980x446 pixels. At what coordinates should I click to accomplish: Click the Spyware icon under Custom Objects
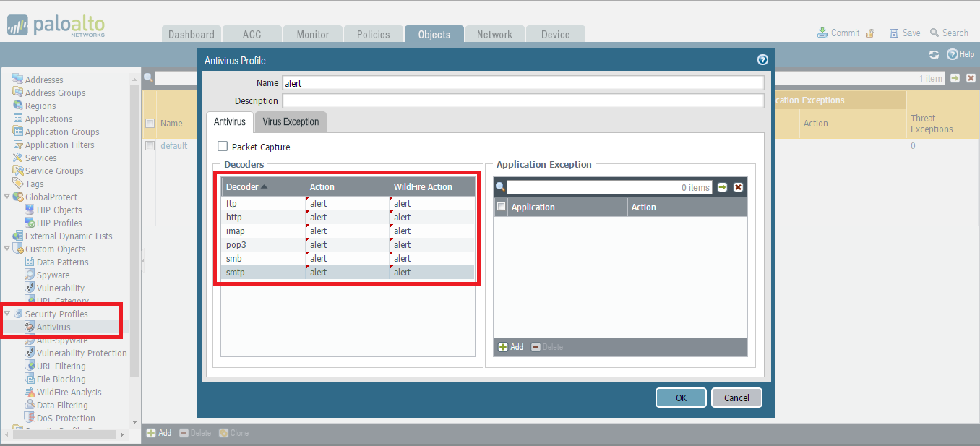[x=30, y=274]
